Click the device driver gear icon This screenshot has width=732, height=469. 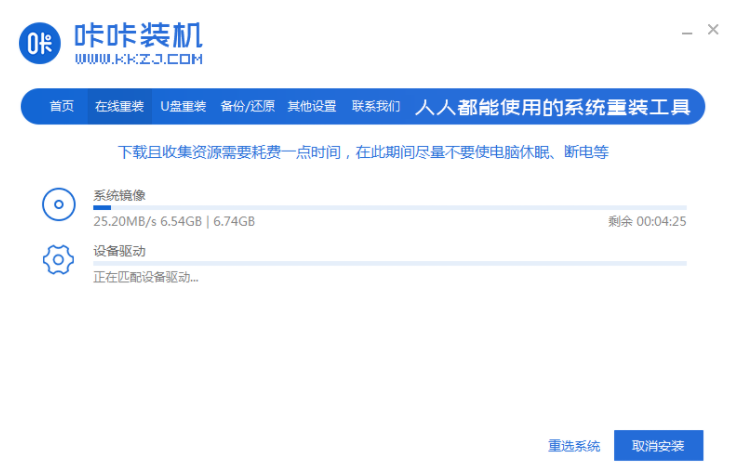[58, 259]
